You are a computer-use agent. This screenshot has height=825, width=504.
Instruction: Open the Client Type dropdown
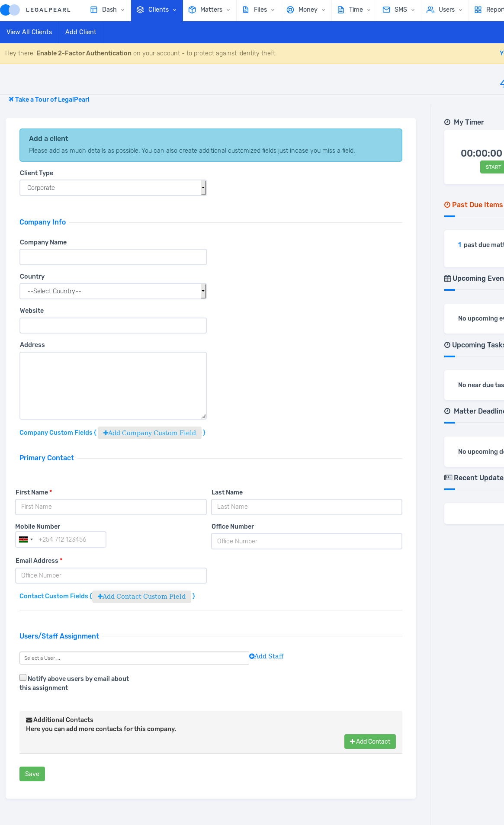point(113,188)
